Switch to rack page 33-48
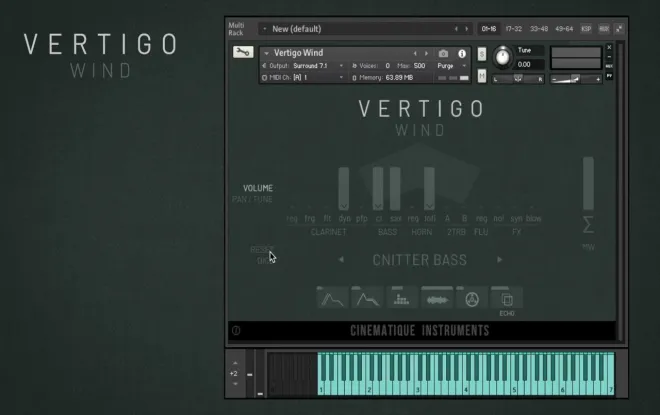 (x=539, y=29)
